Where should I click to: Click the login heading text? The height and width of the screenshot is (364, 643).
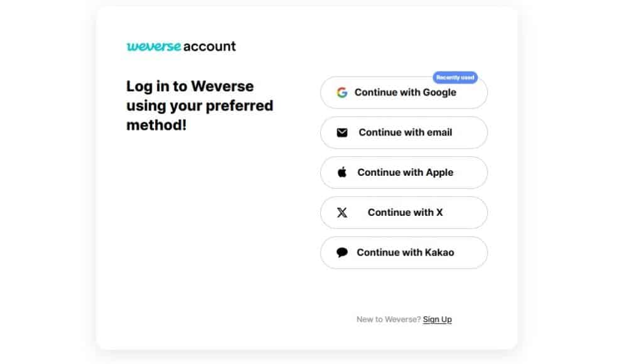tap(199, 105)
